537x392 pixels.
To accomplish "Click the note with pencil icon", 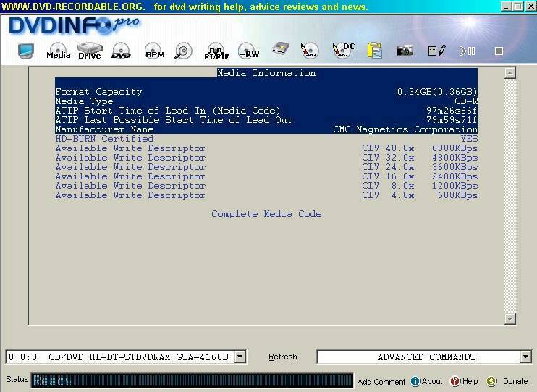I will [437, 51].
